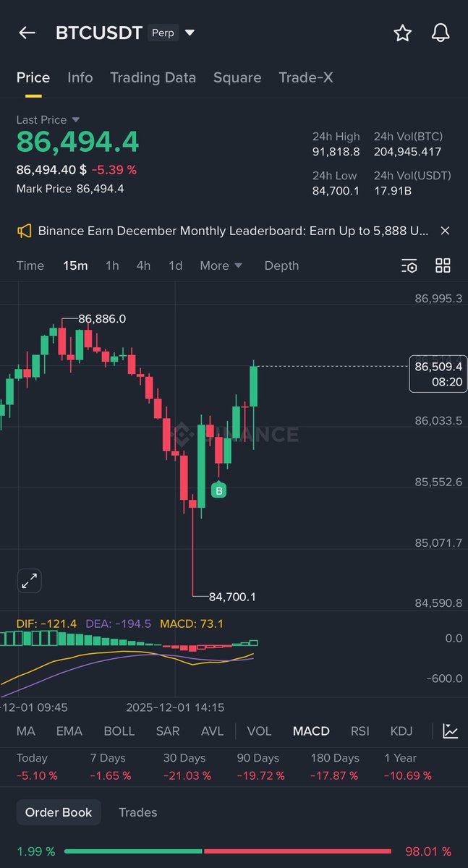The width and height of the screenshot is (468, 868).
Task: Select the 15m interval
Action: tap(75, 265)
